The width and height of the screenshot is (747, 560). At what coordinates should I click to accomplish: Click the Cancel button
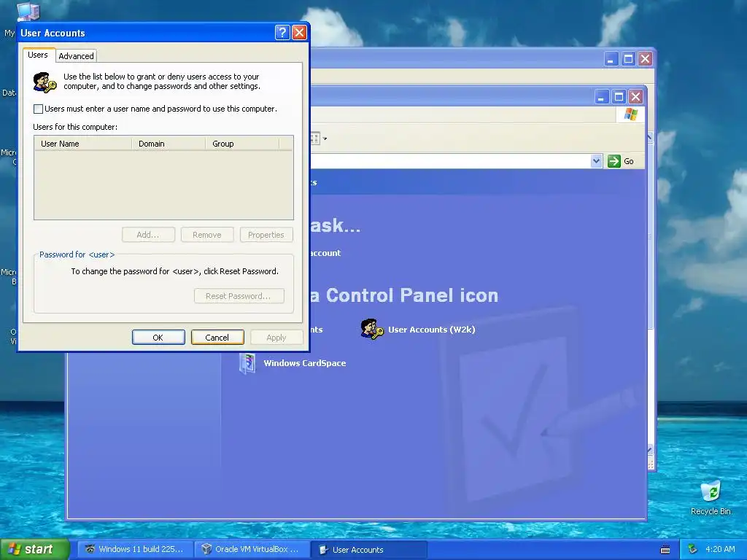(x=217, y=337)
